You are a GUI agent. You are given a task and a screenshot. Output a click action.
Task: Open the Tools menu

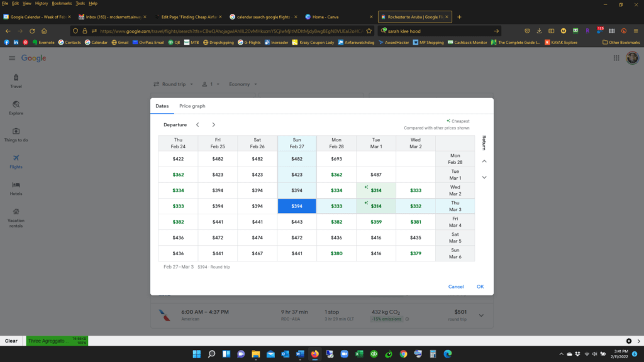[x=80, y=3]
